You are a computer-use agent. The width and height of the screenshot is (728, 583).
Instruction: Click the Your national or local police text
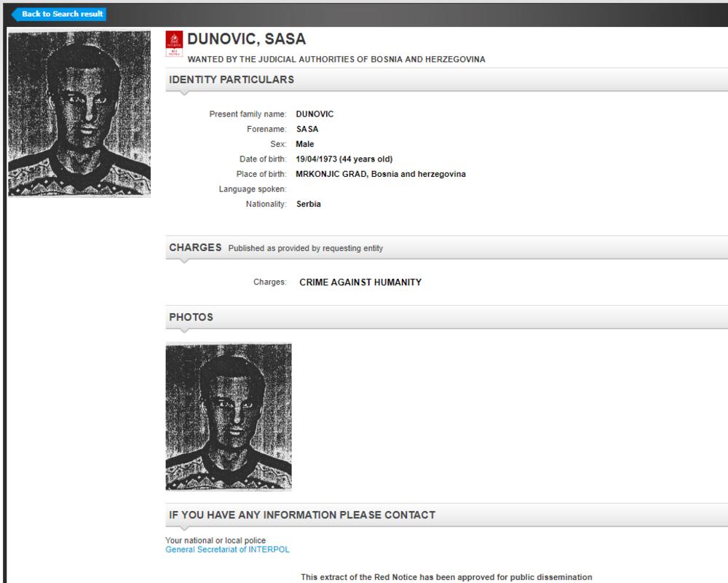pyautogui.click(x=210, y=540)
